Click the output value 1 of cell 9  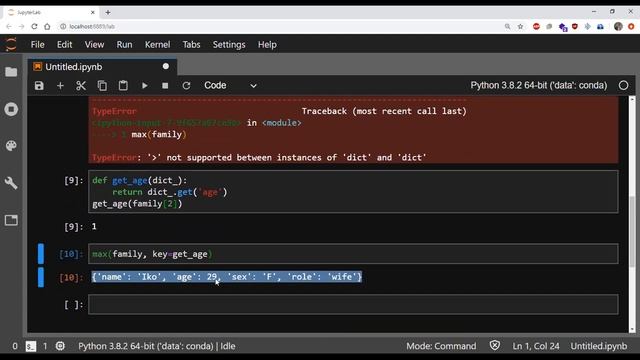(94, 227)
